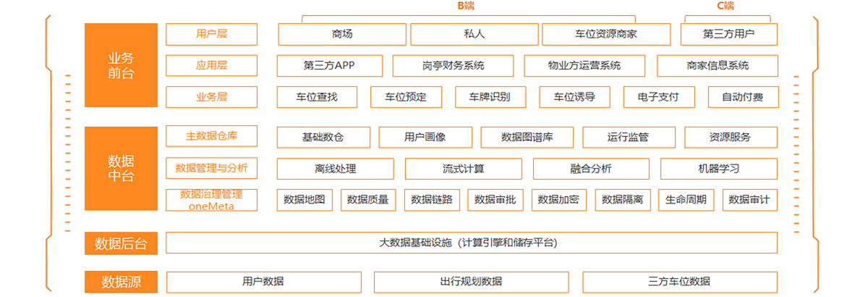868x297 pixels.
Task: Select the 车牌识别 box
Action: [x=490, y=97]
